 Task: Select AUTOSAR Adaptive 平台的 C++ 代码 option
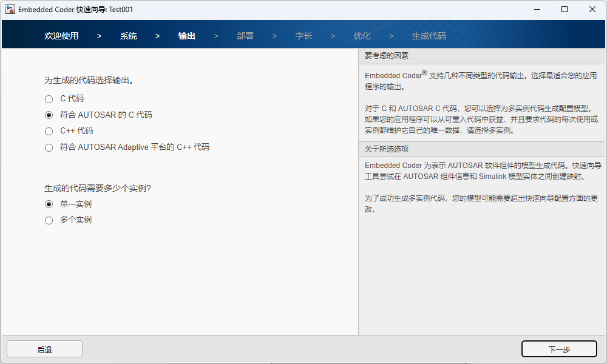coord(49,147)
